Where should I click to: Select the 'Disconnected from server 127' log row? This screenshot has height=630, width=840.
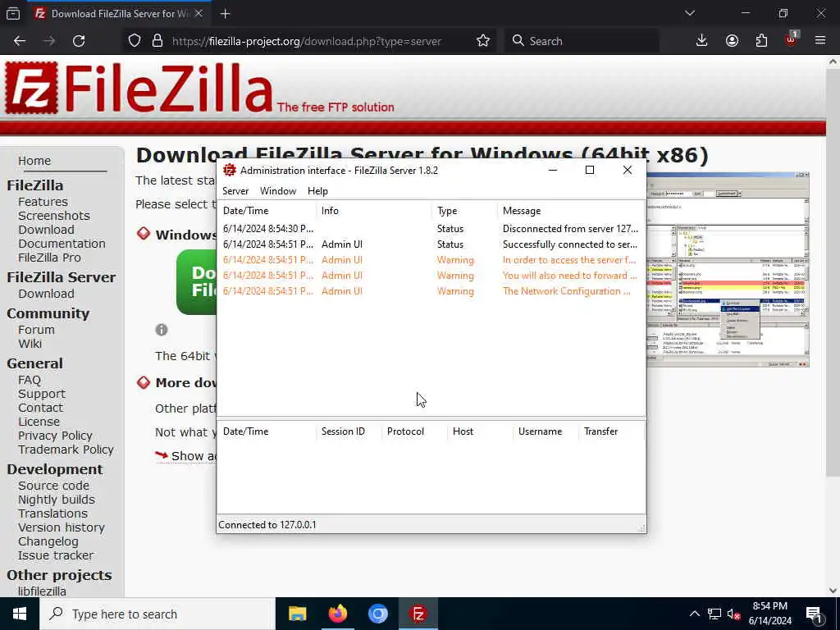tap(431, 228)
